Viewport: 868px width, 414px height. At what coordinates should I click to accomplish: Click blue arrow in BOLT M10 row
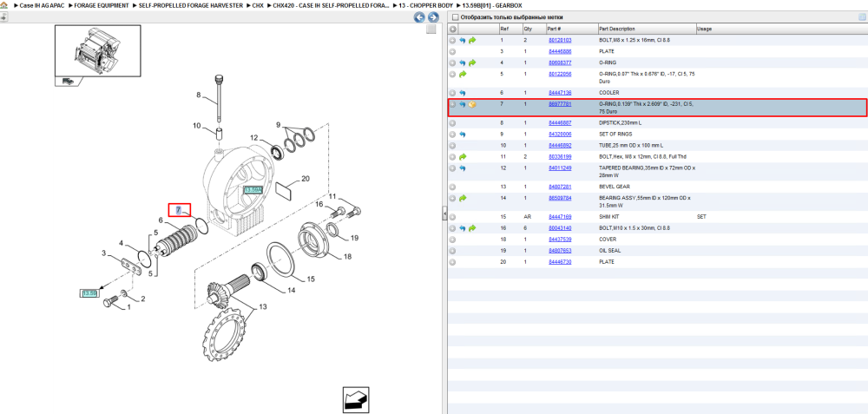coord(463,227)
